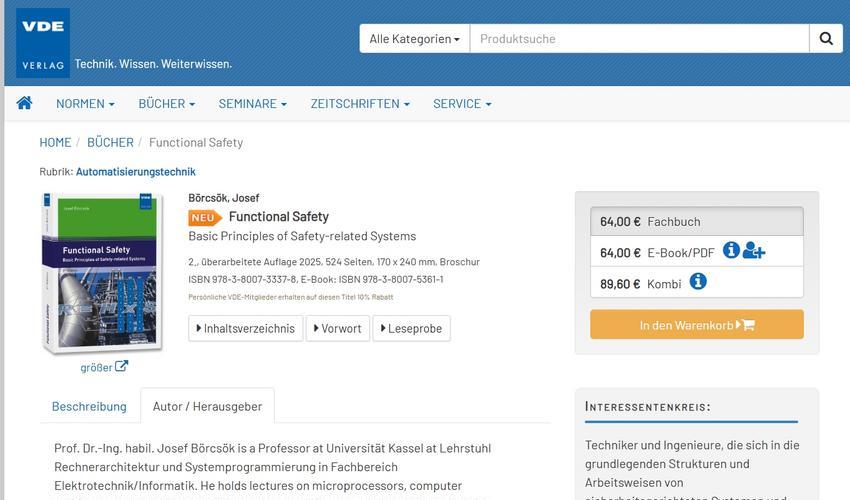Image resolution: width=850 pixels, height=500 pixels.
Task: Click ISBN 978-3-8007-3337-8 line
Action: coord(316,279)
